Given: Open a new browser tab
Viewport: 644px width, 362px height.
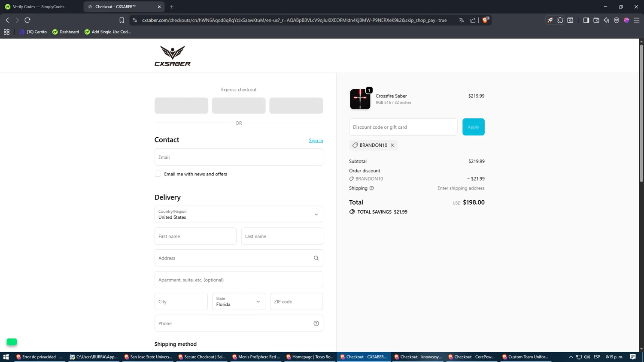Looking at the screenshot, I should 172,7.
